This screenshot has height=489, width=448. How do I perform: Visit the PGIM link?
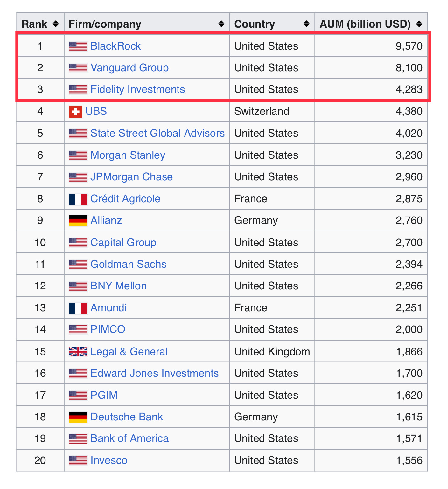tap(104, 395)
